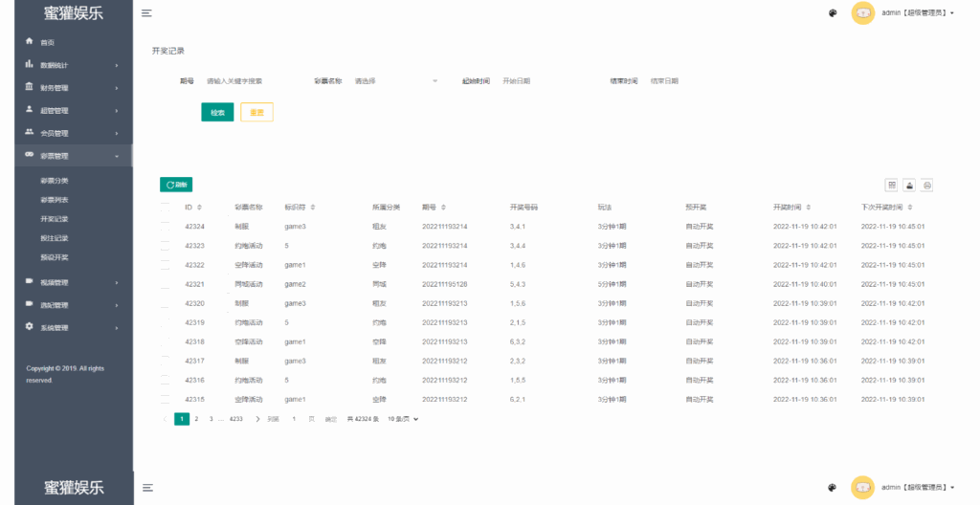The image size is (980, 505).
Task: Select the checkbox for row ID 42321
Action: click(x=166, y=284)
